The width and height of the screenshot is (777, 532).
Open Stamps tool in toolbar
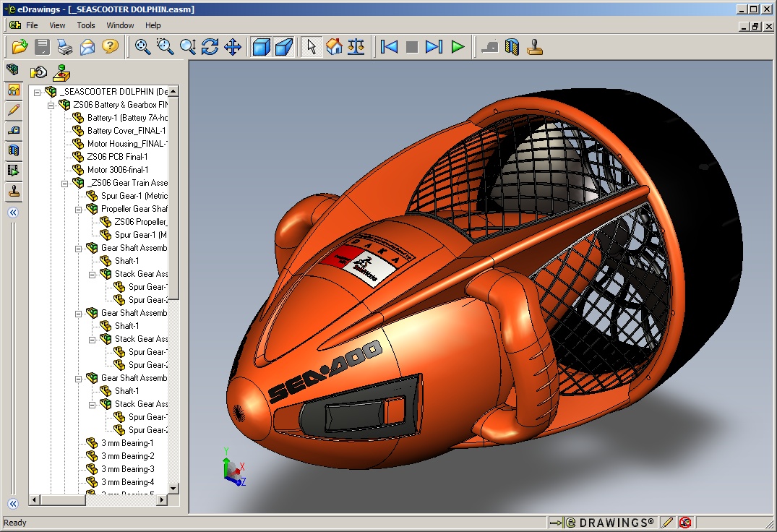[x=535, y=47]
